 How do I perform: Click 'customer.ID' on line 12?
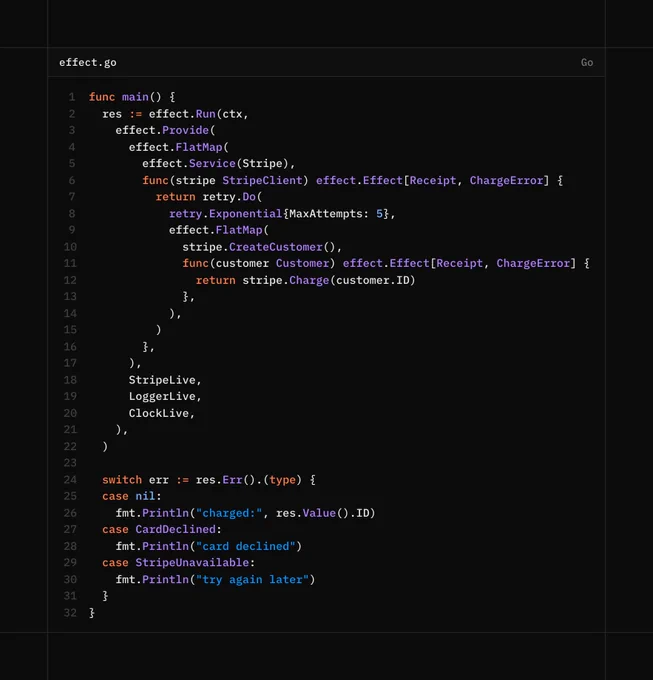(x=372, y=280)
